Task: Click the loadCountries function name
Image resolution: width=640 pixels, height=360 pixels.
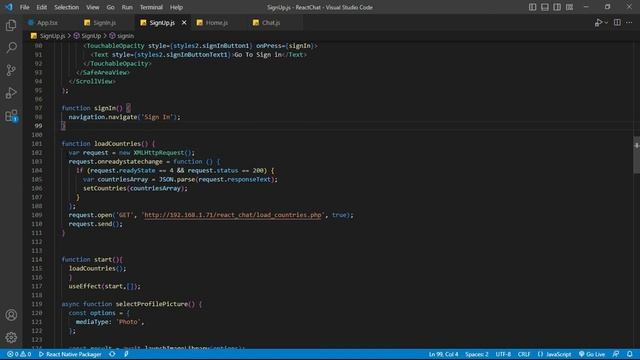Action: tap(118, 144)
